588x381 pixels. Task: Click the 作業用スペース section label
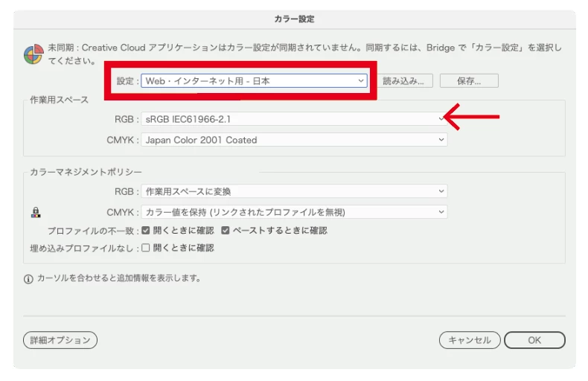60,100
